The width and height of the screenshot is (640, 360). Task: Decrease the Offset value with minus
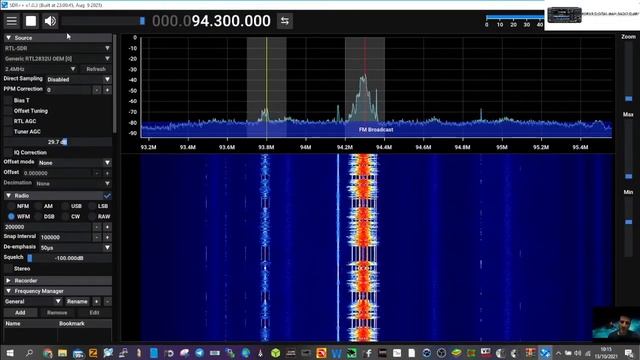pos(97,173)
